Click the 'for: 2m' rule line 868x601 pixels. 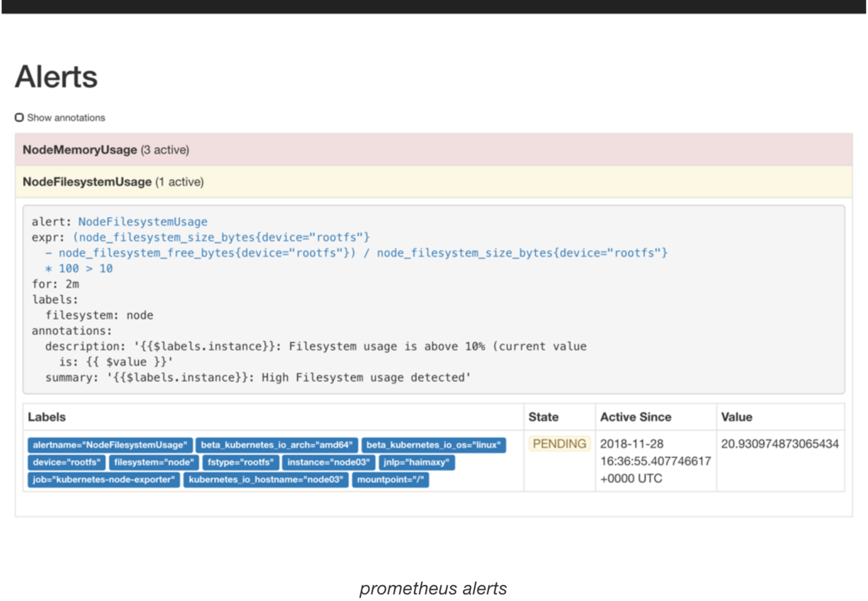(x=55, y=284)
